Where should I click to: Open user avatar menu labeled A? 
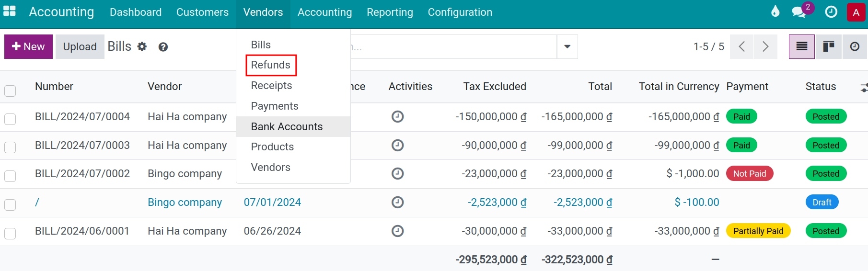point(856,12)
